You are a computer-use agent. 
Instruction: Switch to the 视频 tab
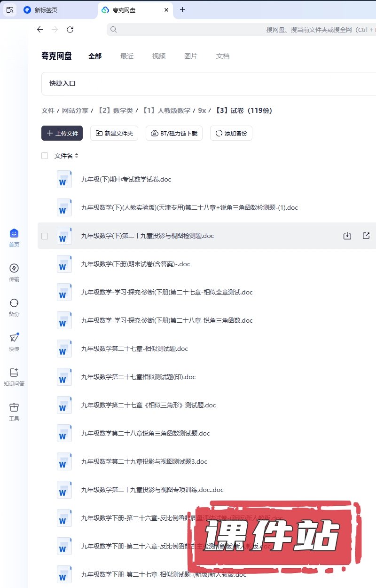[159, 56]
